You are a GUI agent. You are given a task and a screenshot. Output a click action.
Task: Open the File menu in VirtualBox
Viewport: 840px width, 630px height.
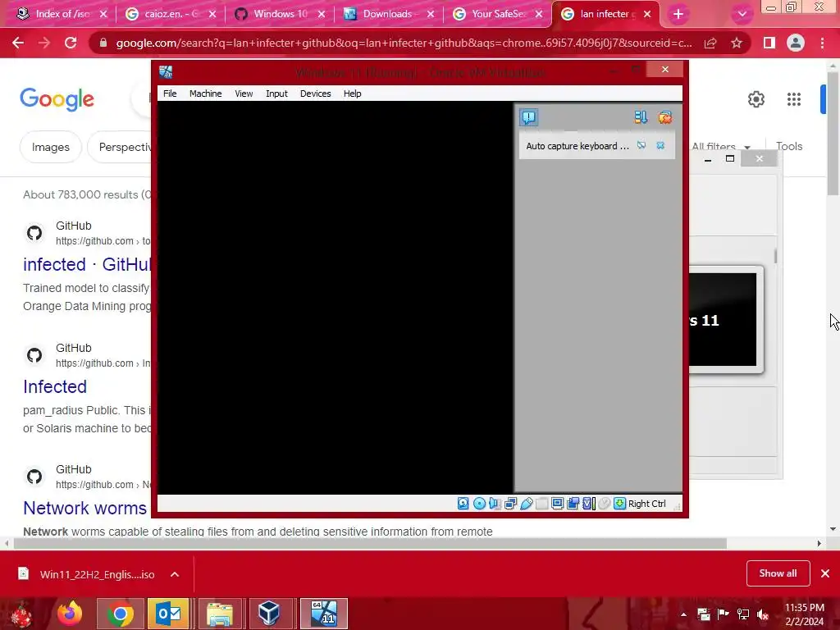click(x=170, y=94)
